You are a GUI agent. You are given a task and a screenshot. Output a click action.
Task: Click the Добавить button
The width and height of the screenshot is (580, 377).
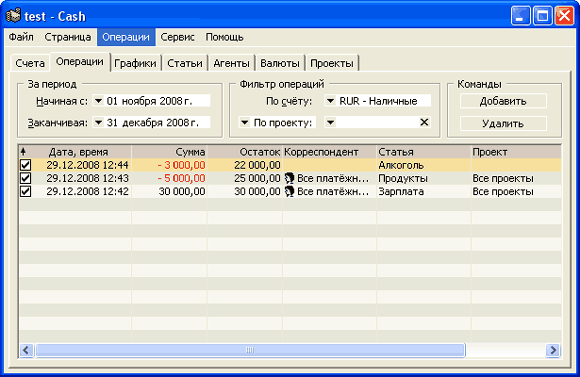[x=503, y=101]
